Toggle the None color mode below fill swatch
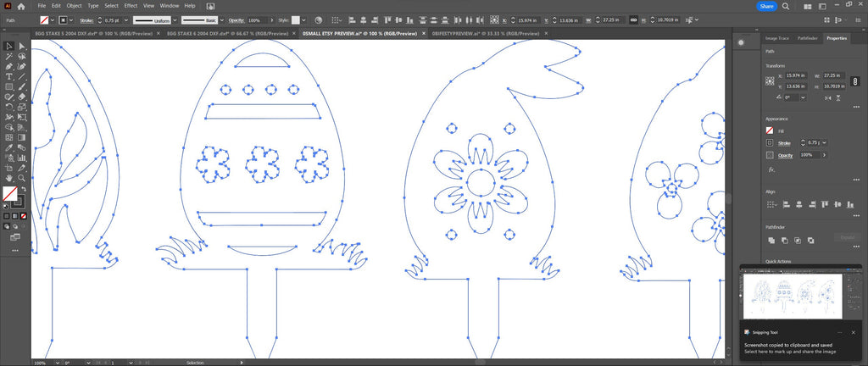Viewport: 868px width, 366px height. pos(23,216)
